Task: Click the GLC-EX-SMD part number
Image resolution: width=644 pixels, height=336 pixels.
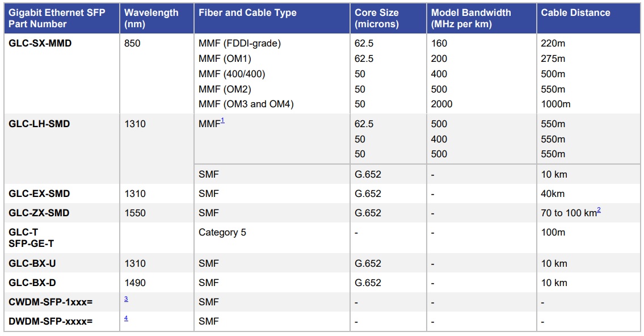Action: coord(39,194)
